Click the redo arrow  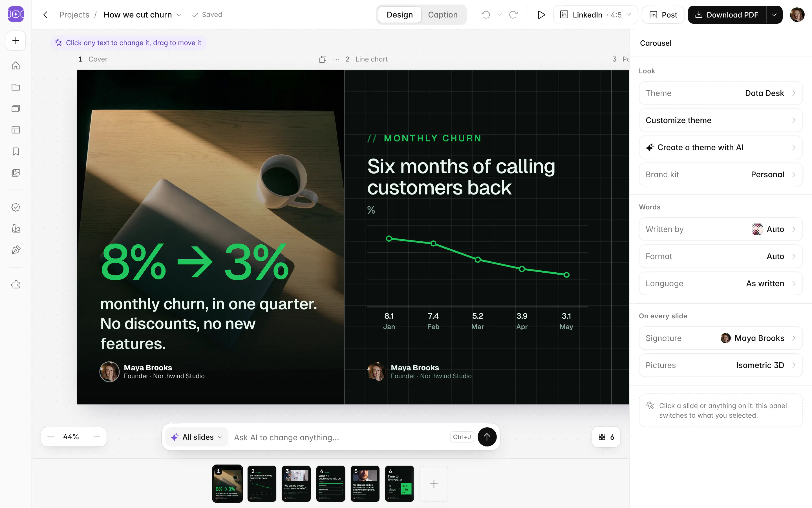click(x=513, y=15)
